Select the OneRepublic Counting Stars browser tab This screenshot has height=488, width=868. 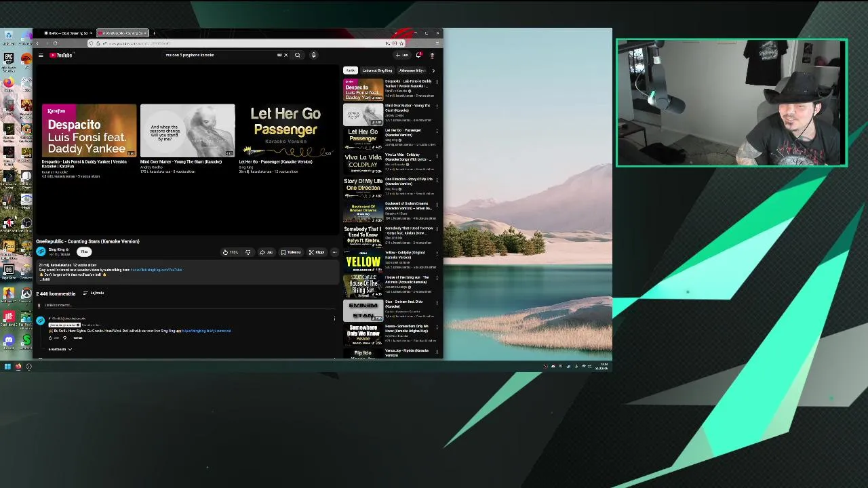[x=122, y=33]
